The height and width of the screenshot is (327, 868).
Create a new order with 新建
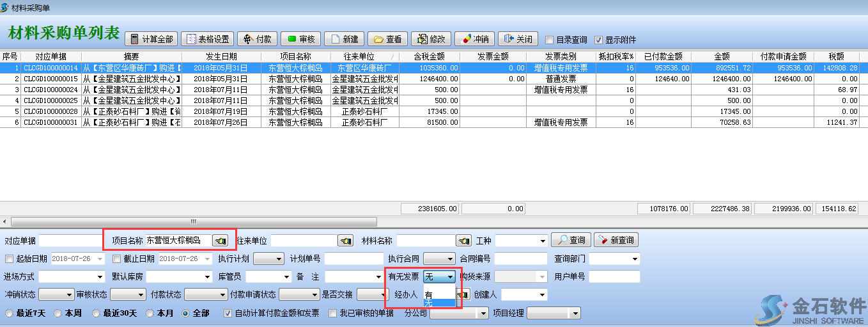(x=343, y=39)
